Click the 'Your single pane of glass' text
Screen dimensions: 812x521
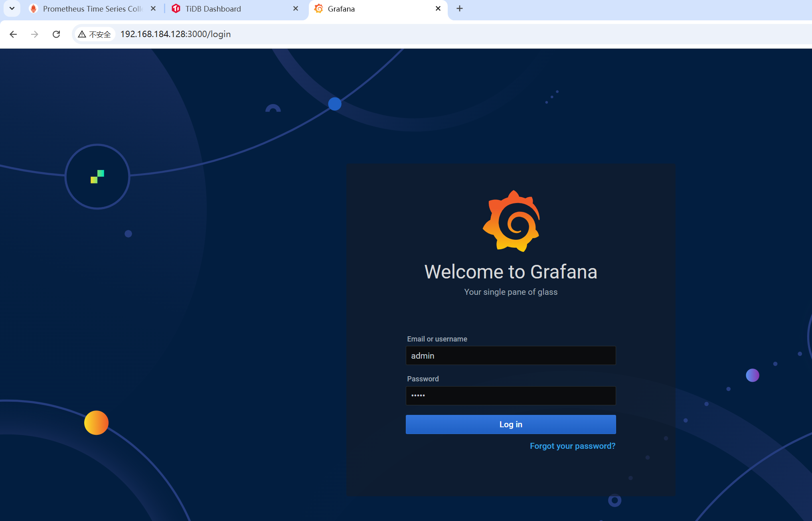[511, 292]
